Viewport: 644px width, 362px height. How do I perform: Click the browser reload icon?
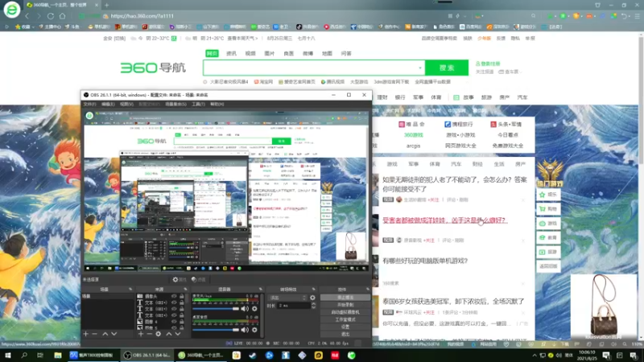(51, 16)
